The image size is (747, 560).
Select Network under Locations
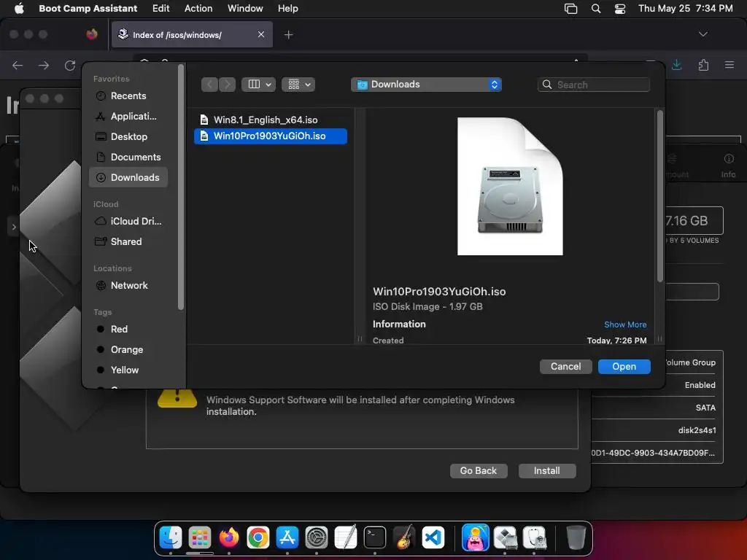tap(128, 285)
